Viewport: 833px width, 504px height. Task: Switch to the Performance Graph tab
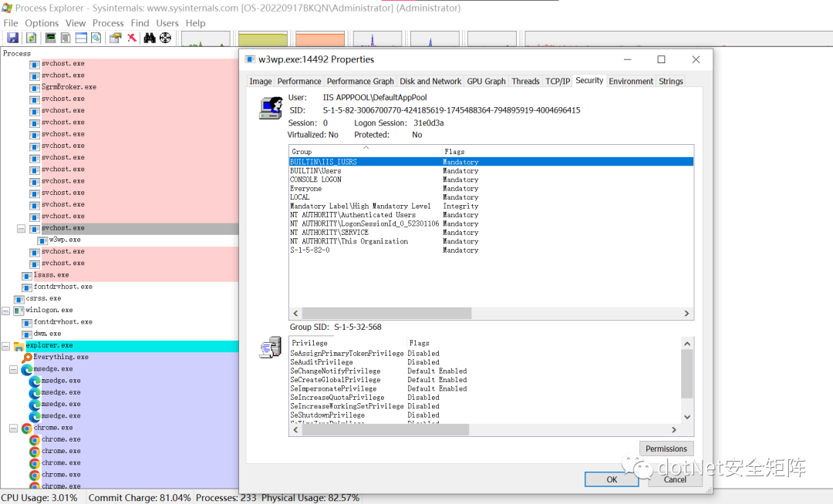[360, 81]
